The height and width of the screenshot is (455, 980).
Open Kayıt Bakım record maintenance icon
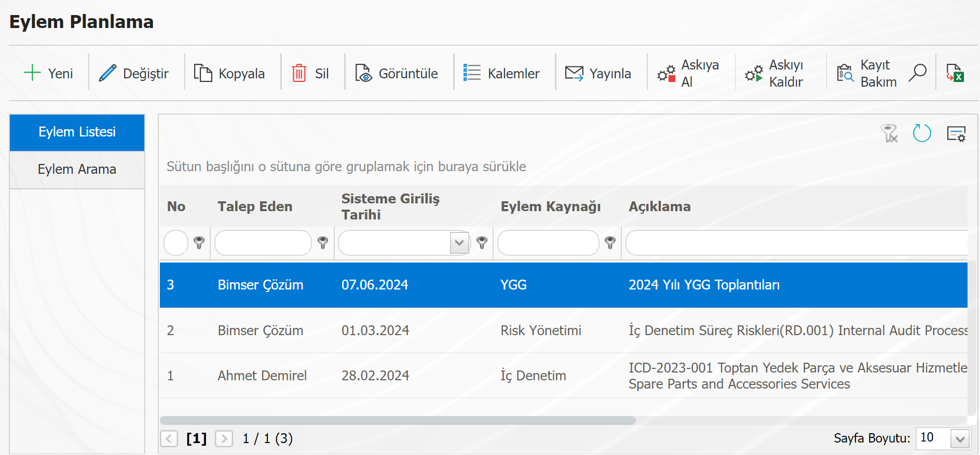[x=845, y=73]
